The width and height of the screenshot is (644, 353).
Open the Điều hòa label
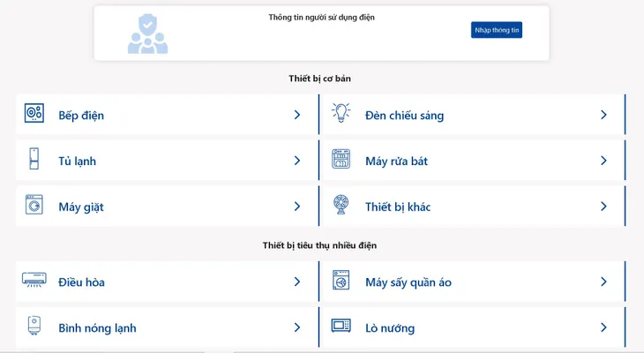pyautogui.click(x=81, y=282)
